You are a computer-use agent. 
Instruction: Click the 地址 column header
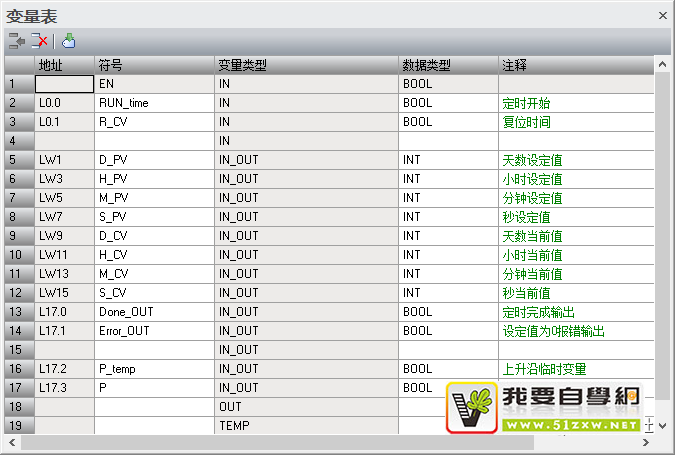(64, 65)
